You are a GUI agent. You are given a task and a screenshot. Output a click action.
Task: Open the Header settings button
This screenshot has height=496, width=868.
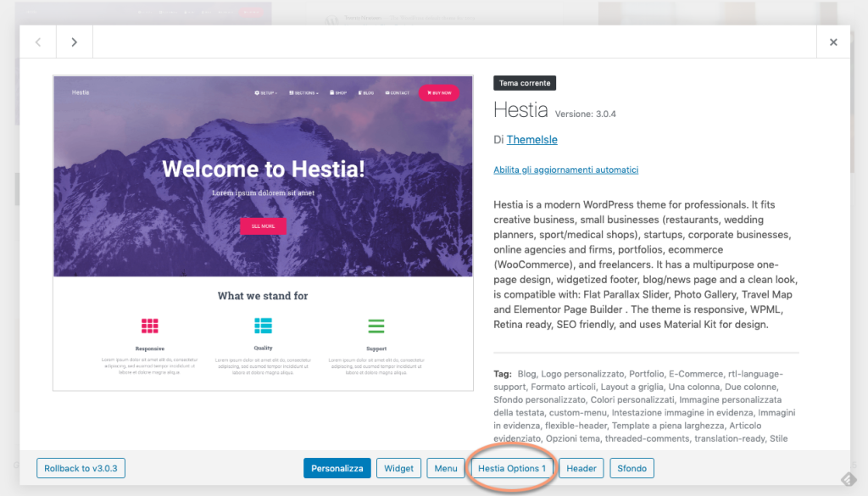click(581, 468)
